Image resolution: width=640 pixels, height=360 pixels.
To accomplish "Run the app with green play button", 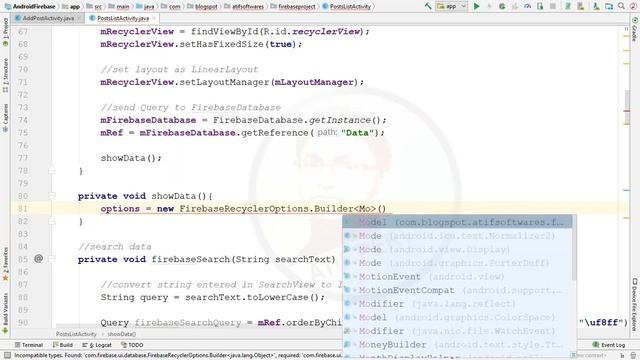I will point(476,6).
